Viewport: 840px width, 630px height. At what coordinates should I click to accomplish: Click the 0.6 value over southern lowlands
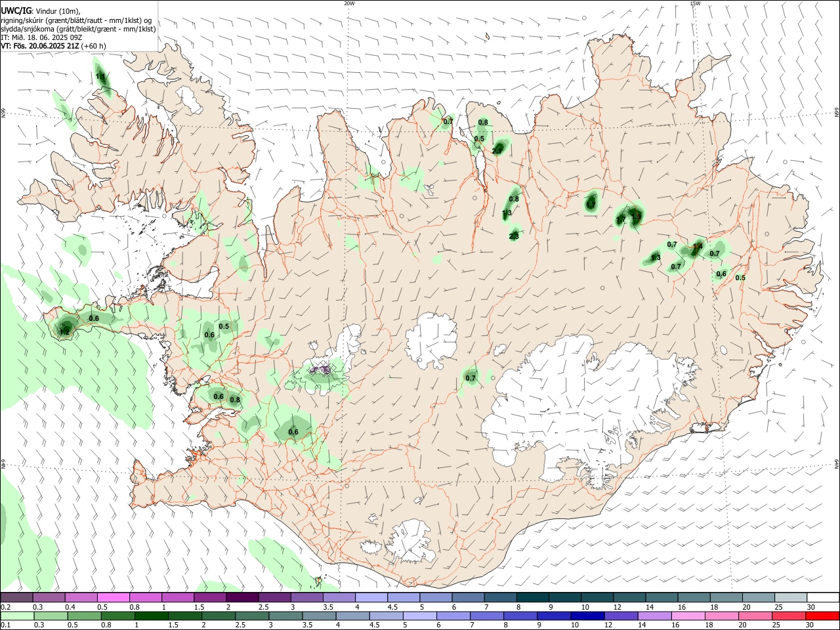coord(293,432)
